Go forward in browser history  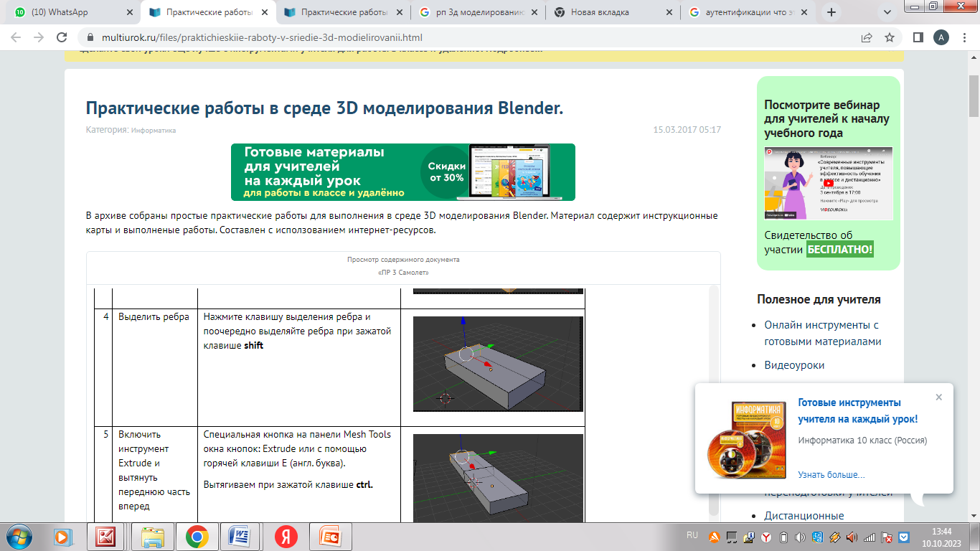click(39, 37)
